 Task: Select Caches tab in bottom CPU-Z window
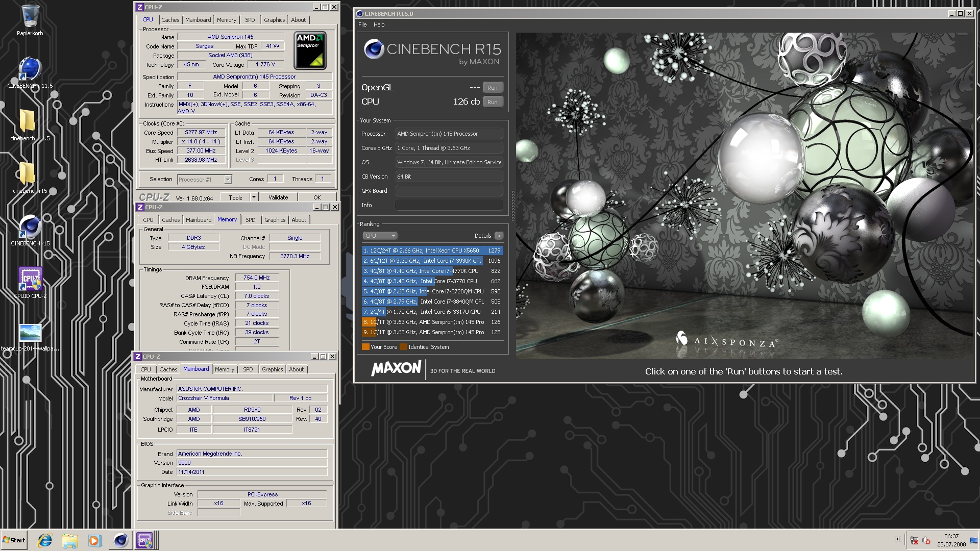[x=168, y=369]
